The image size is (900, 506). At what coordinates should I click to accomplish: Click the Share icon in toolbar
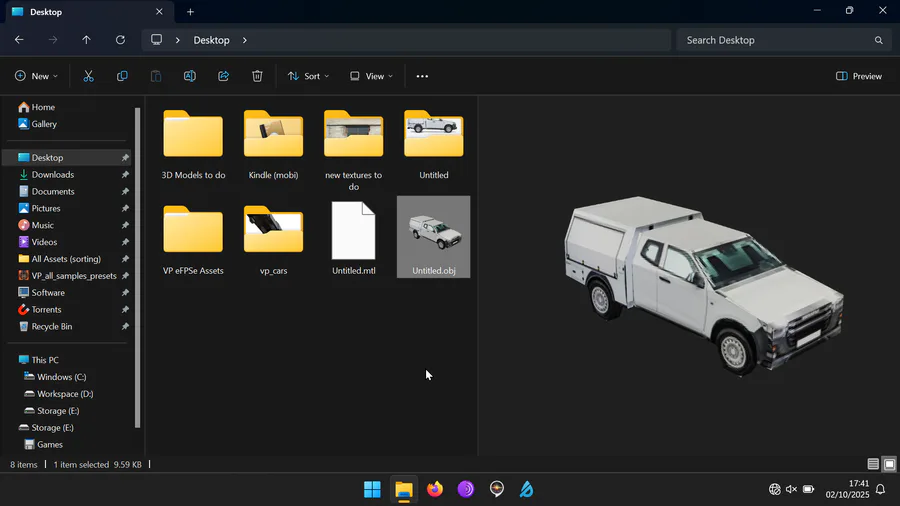(223, 76)
